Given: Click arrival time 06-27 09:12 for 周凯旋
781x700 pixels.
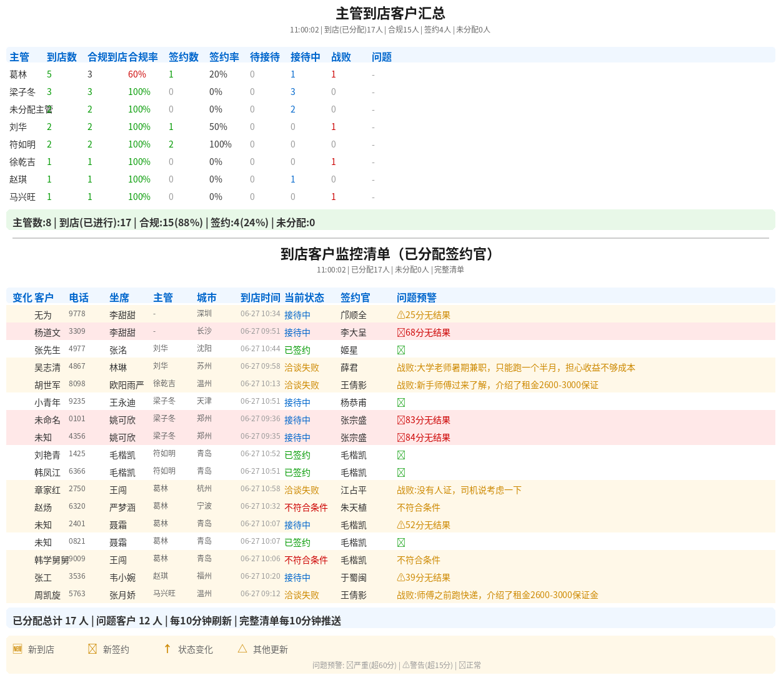Looking at the screenshot, I should 261,594.
